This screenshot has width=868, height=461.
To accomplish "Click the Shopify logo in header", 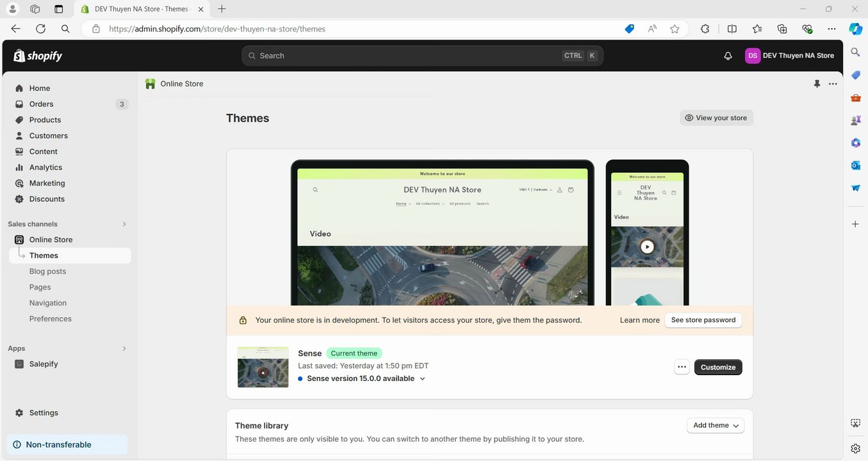I will click(x=38, y=56).
